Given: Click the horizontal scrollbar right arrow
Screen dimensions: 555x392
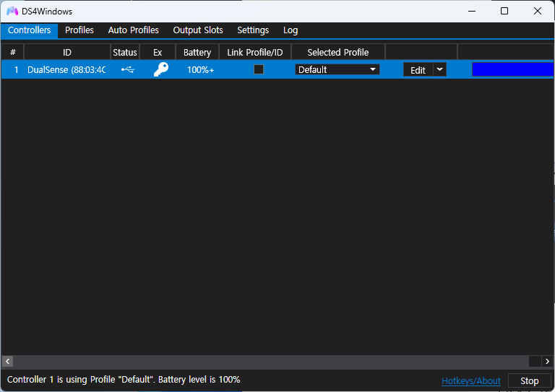Looking at the screenshot, I should tap(547, 361).
